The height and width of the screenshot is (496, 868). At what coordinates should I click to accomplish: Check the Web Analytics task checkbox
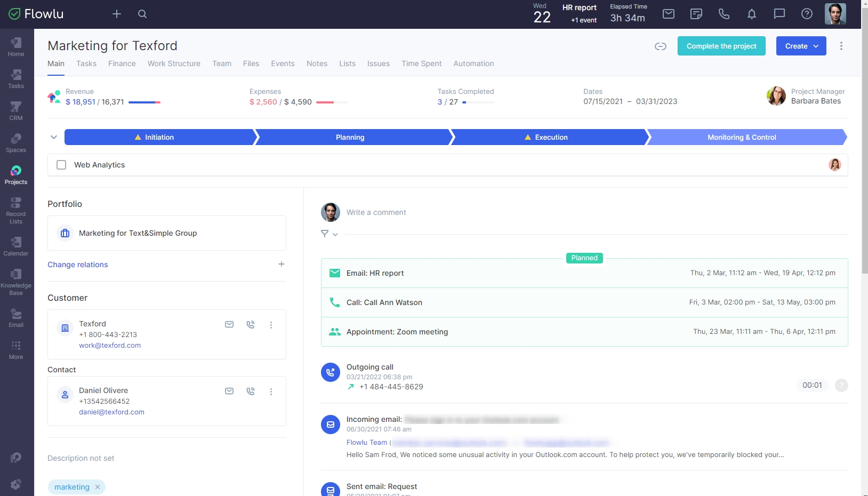coord(61,165)
